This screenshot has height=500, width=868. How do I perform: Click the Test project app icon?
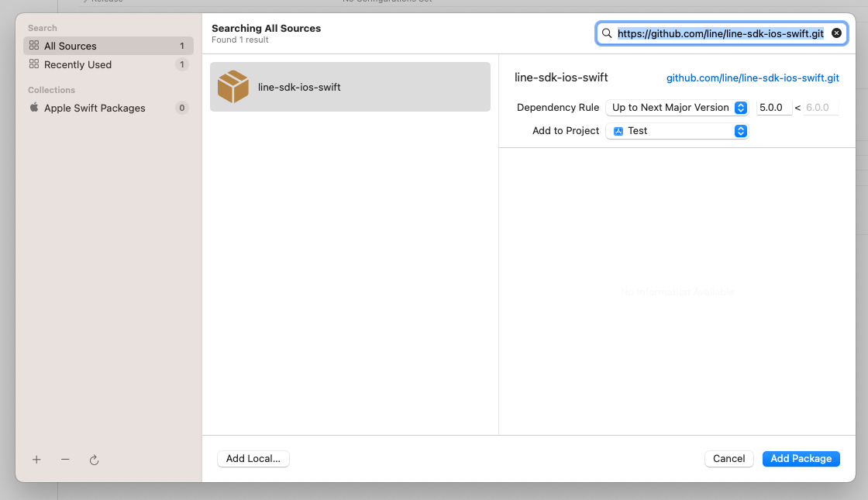coord(618,131)
